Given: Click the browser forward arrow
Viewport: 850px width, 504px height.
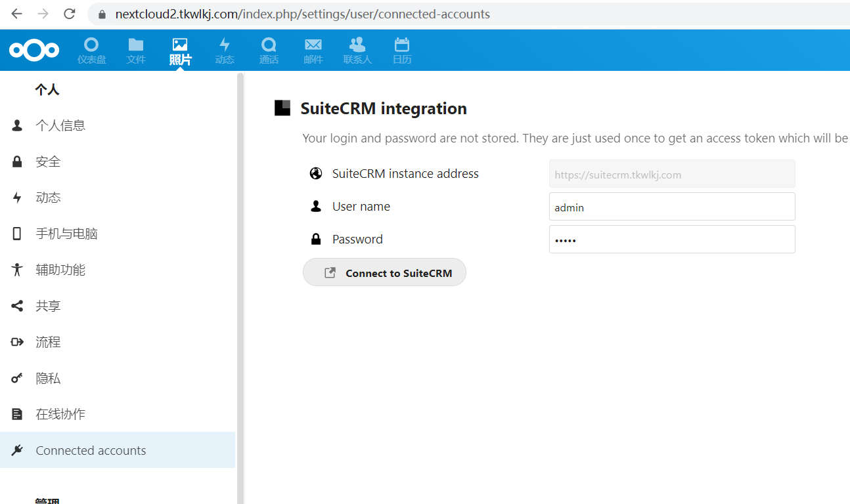Looking at the screenshot, I should pos(43,14).
